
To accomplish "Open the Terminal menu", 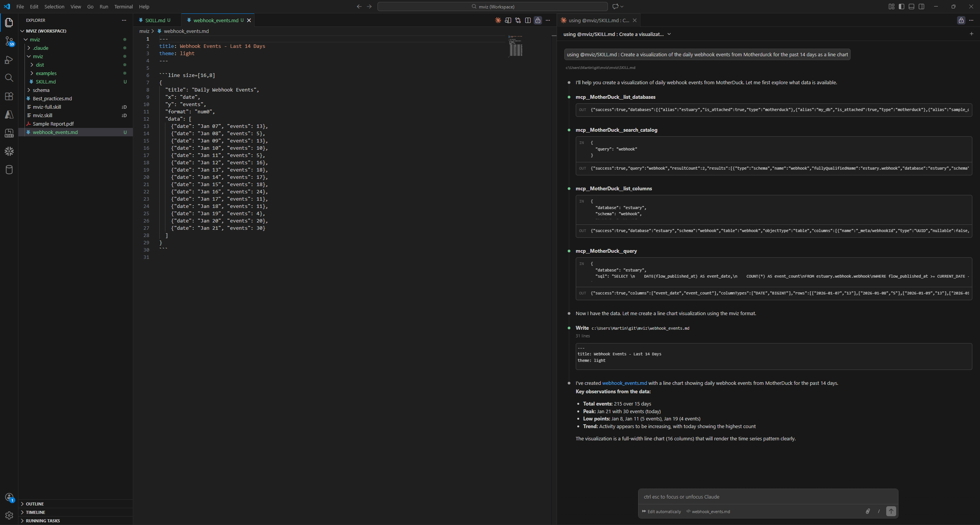I will click(x=123, y=7).
